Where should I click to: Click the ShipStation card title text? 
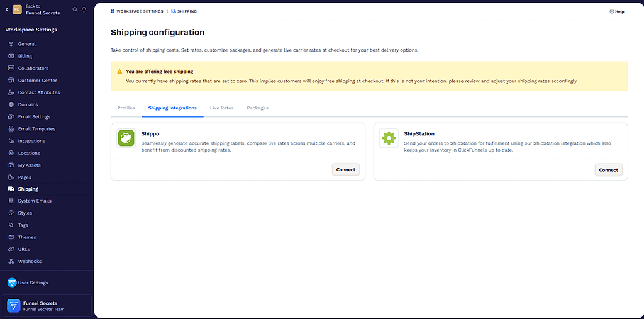tap(419, 133)
